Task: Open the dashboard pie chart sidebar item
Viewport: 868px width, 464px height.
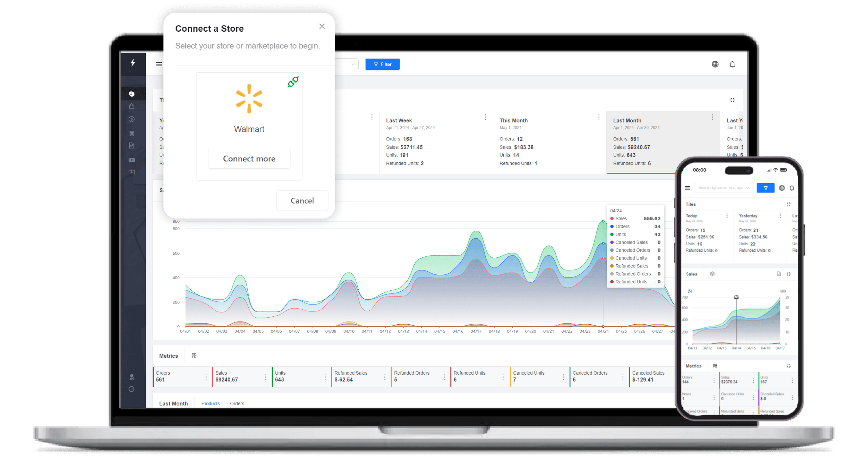Action: tap(132, 94)
